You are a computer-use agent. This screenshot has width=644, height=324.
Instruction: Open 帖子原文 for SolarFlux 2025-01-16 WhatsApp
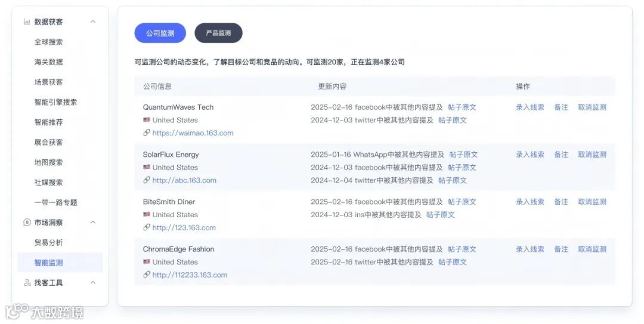click(x=464, y=155)
